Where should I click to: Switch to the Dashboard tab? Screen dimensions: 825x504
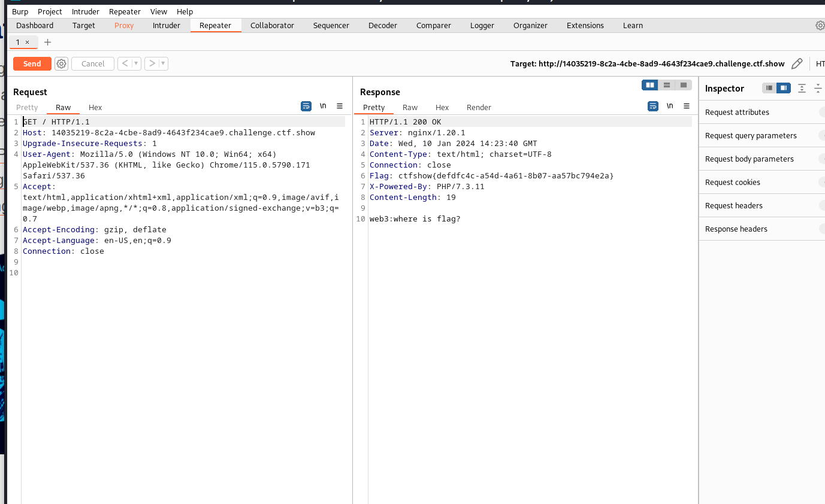click(x=35, y=25)
